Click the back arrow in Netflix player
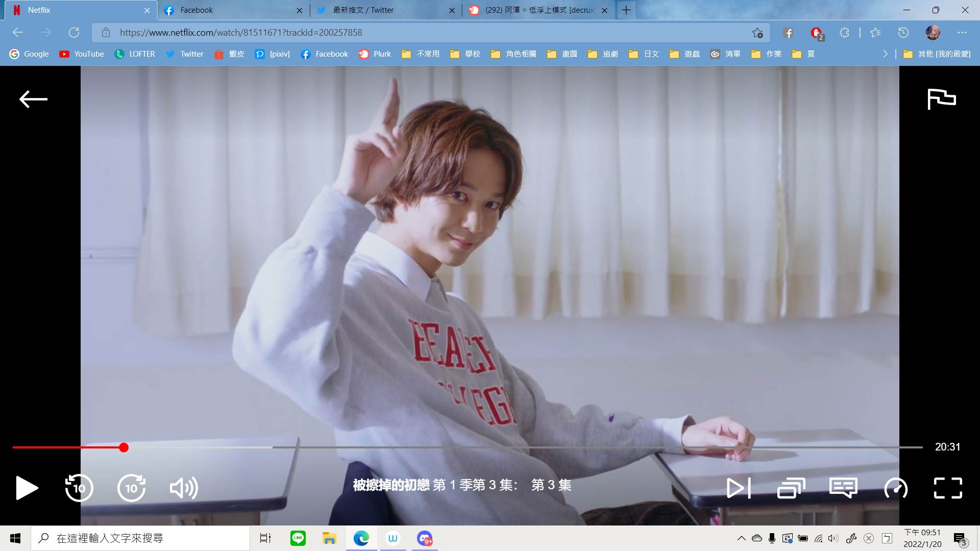 click(33, 99)
